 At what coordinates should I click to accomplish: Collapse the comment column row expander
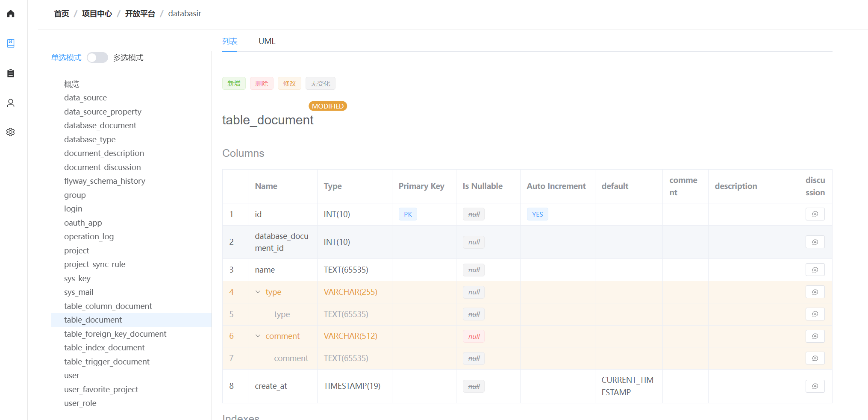point(258,336)
